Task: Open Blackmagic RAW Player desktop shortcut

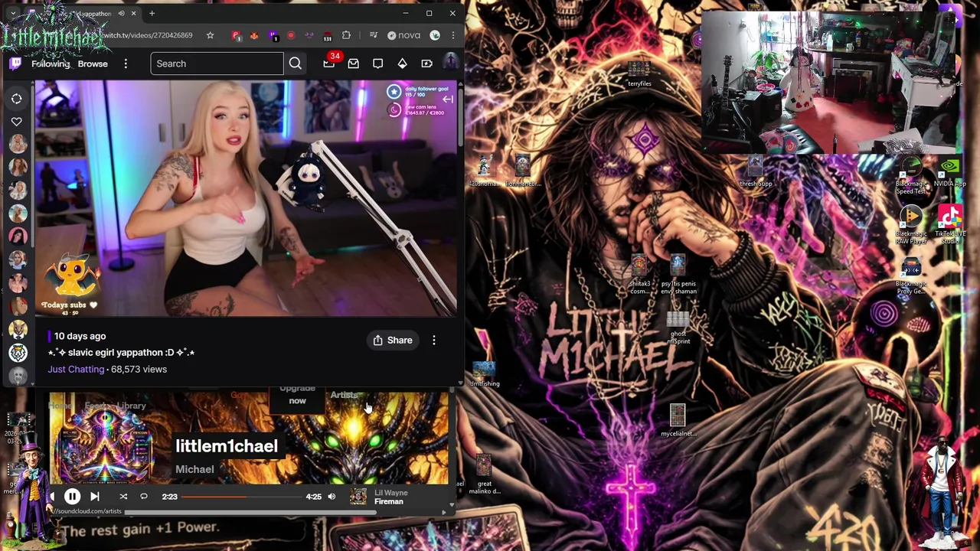Action: [x=911, y=226]
